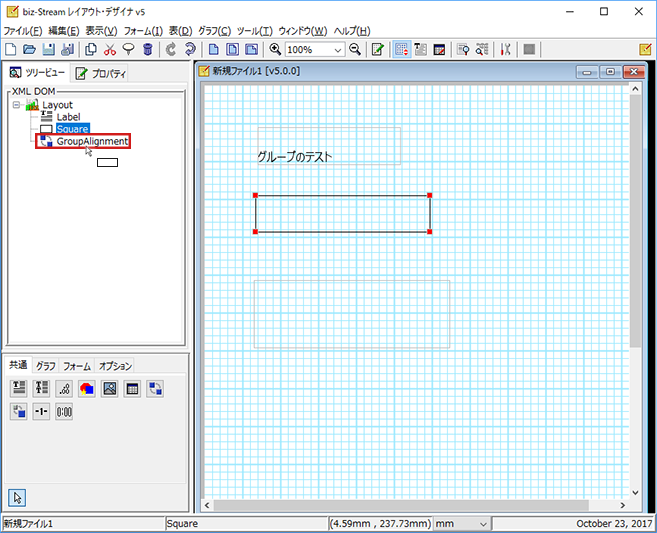657x533 pixels.
Task: Select the time 0:00 palette icon
Action: pos(64,411)
